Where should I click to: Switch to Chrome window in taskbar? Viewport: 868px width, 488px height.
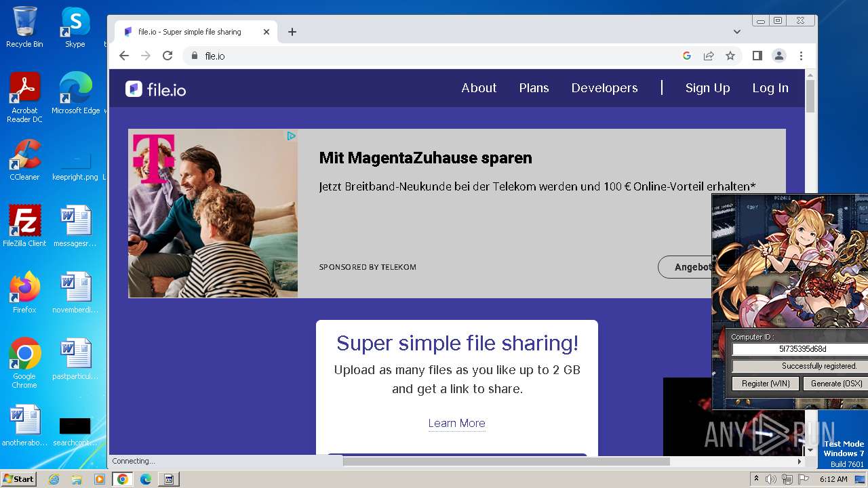click(123, 479)
